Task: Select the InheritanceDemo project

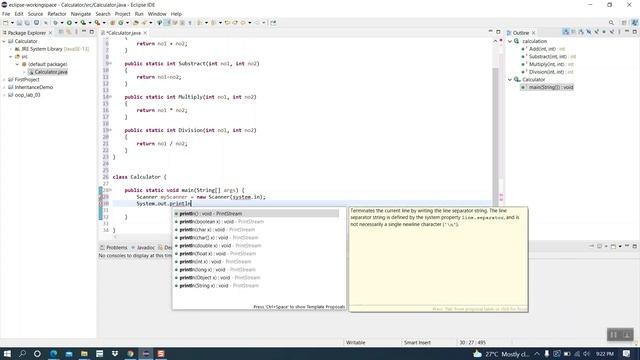Action: (x=33, y=87)
